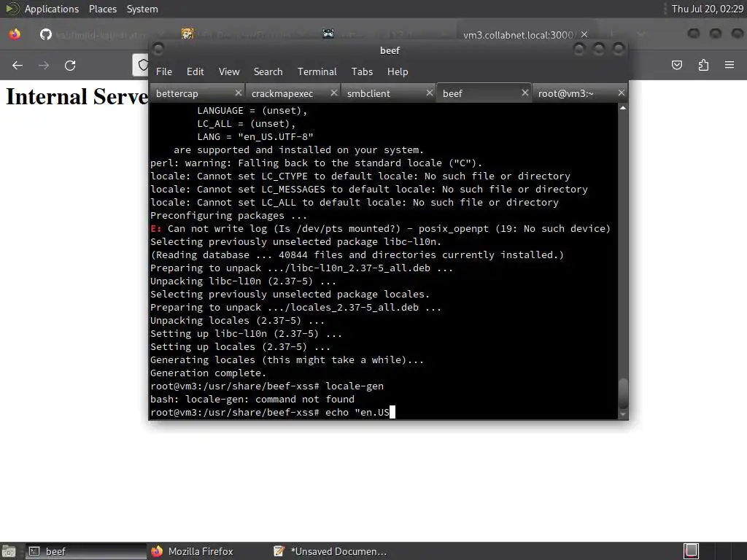The height and width of the screenshot is (560, 747).
Task: Open the View menu in terminal
Action: 228,71
